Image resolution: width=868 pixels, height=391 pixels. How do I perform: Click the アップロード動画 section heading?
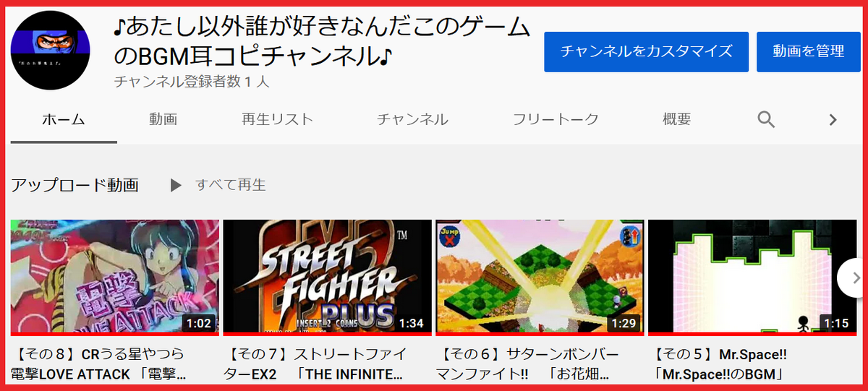[75, 185]
